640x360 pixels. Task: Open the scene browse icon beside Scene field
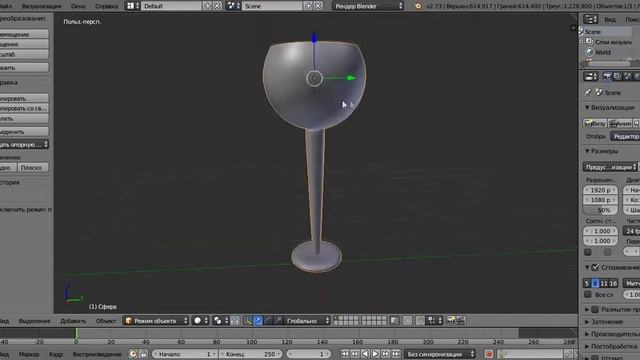pos(233,6)
